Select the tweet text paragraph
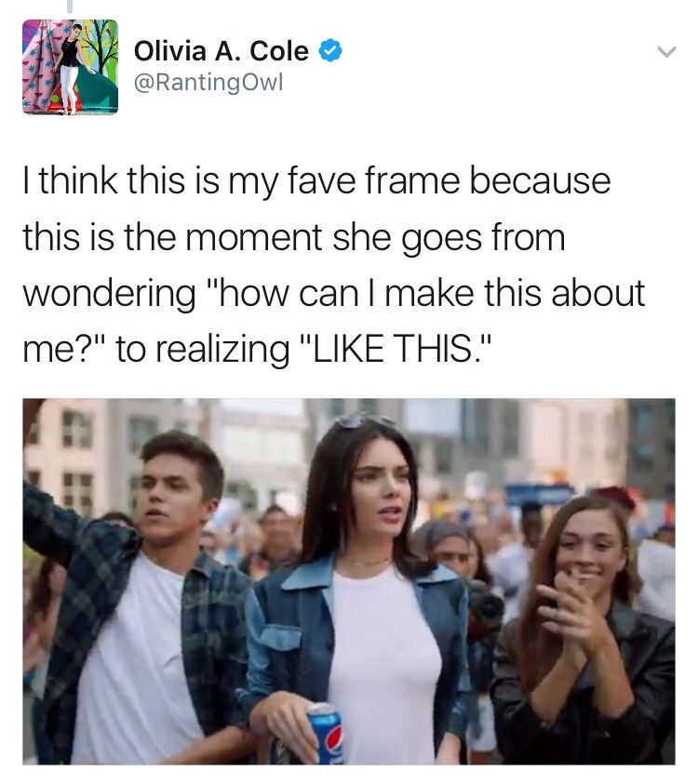This screenshot has height=784, width=698. click(x=334, y=264)
